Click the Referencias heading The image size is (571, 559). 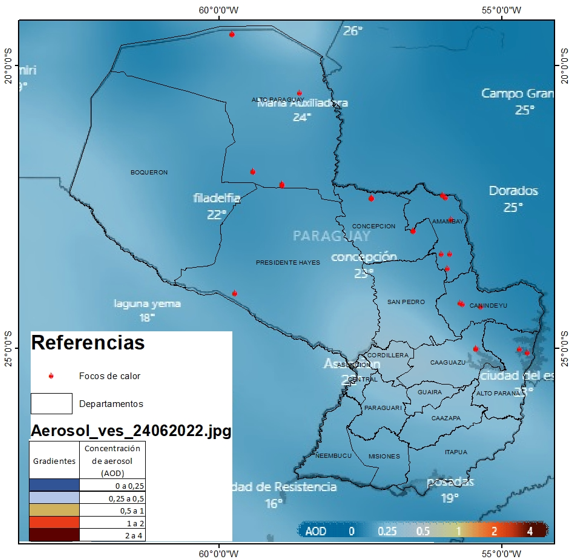tap(88, 342)
